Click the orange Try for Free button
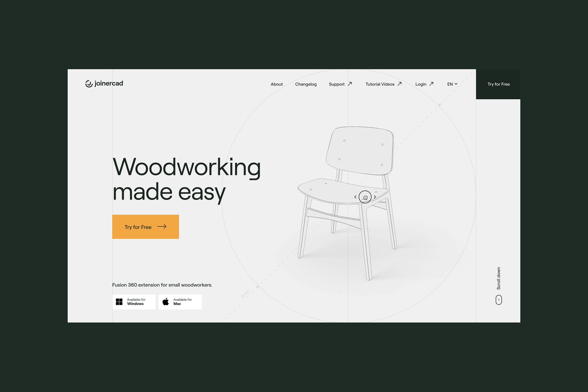This screenshot has height=392, width=588. [x=145, y=227]
